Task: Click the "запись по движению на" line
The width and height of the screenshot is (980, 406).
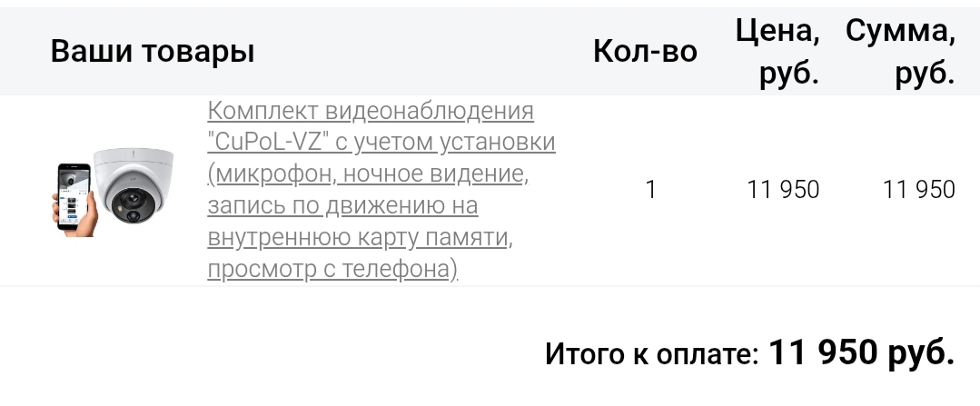Action: click(342, 206)
